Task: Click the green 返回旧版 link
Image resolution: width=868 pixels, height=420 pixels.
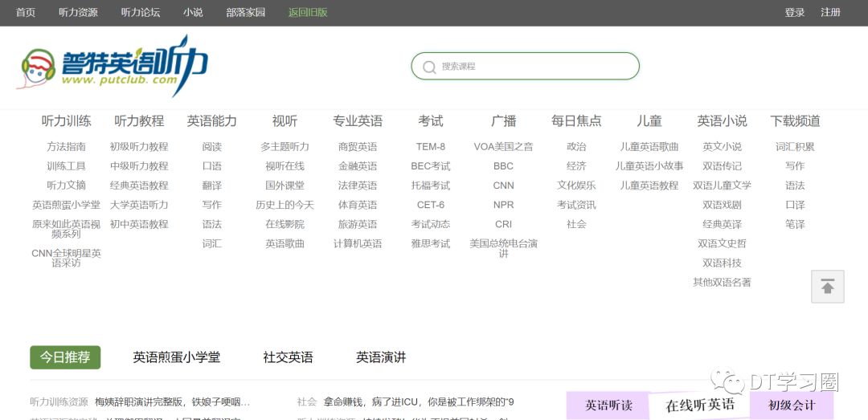Action: pyautogui.click(x=308, y=12)
